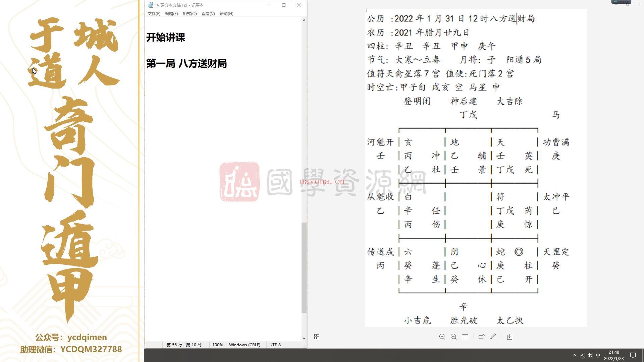Place cursor in '第一局 八方送财局' line
This screenshot has width=644, height=362.
tap(186, 63)
